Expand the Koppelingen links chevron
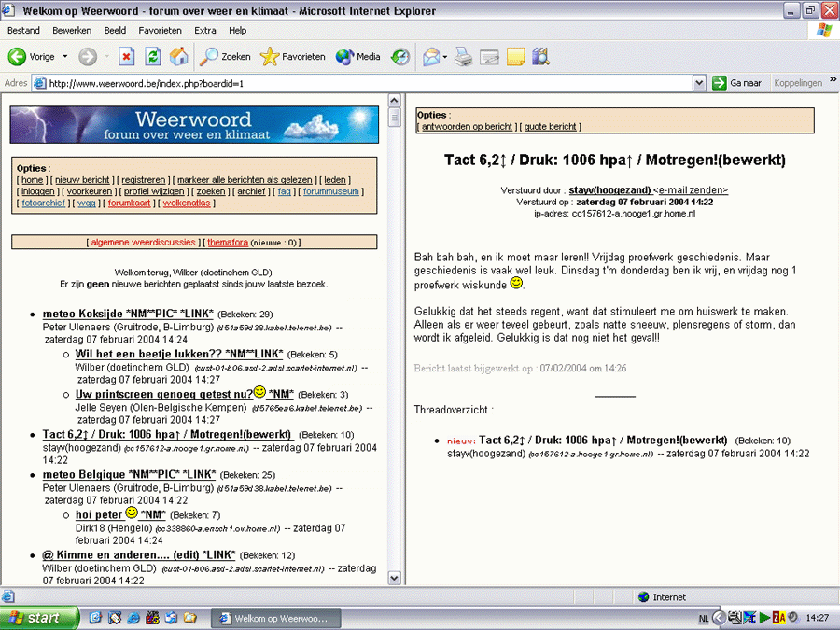 coord(833,80)
